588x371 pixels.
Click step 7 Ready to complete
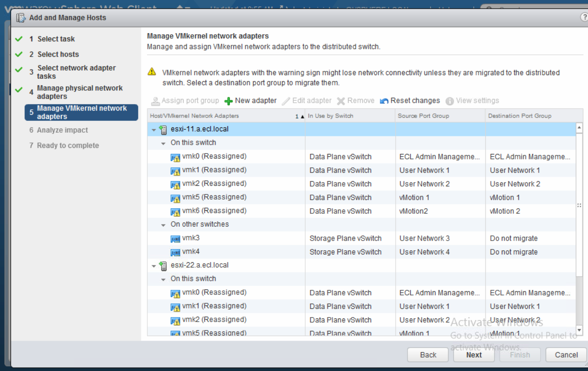64,146
